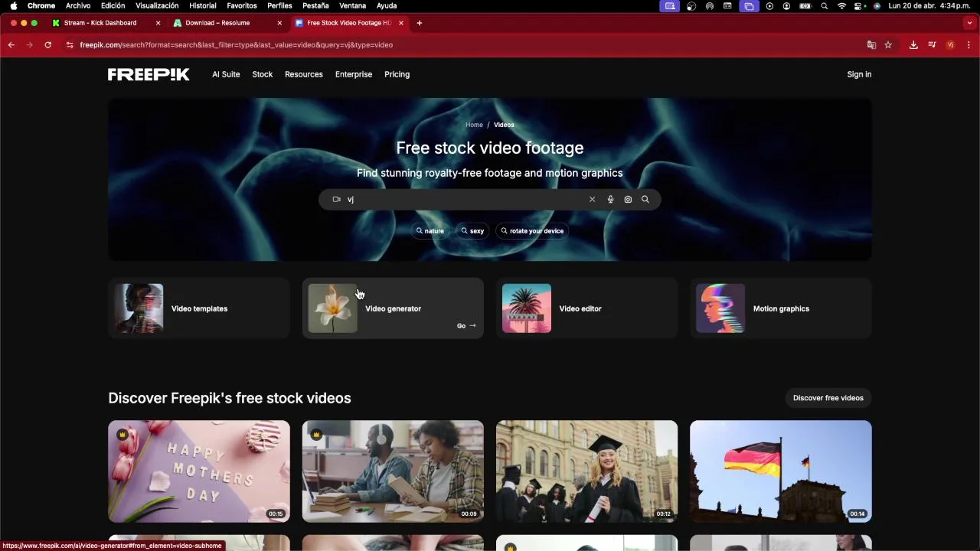This screenshot has width=980, height=551.
Task: Open the Historial menu
Action: pyautogui.click(x=203, y=5)
